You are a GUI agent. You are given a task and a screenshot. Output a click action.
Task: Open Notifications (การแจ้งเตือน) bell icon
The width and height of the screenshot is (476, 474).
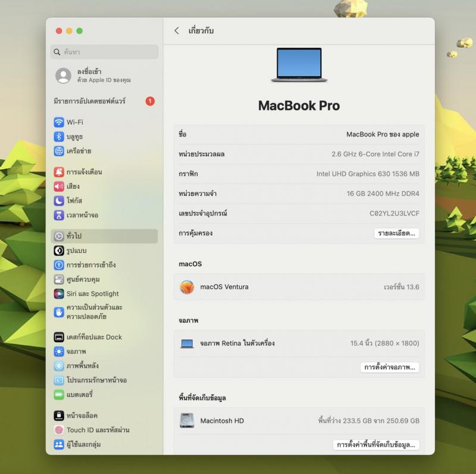[59, 171]
